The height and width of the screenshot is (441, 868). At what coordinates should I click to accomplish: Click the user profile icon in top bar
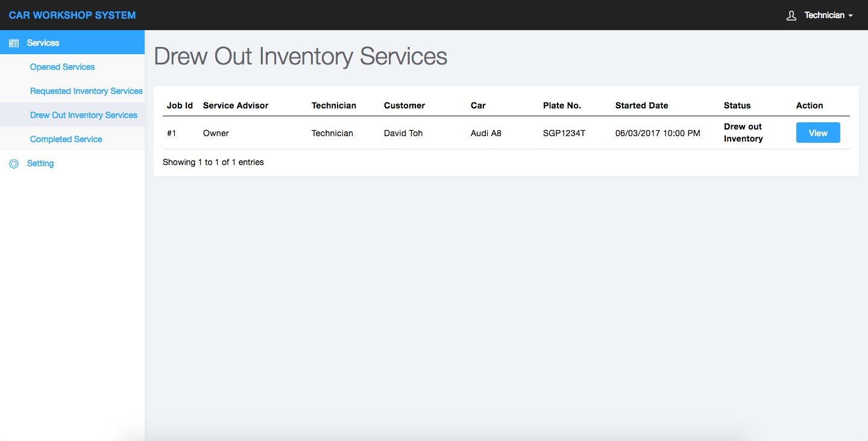[791, 15]
